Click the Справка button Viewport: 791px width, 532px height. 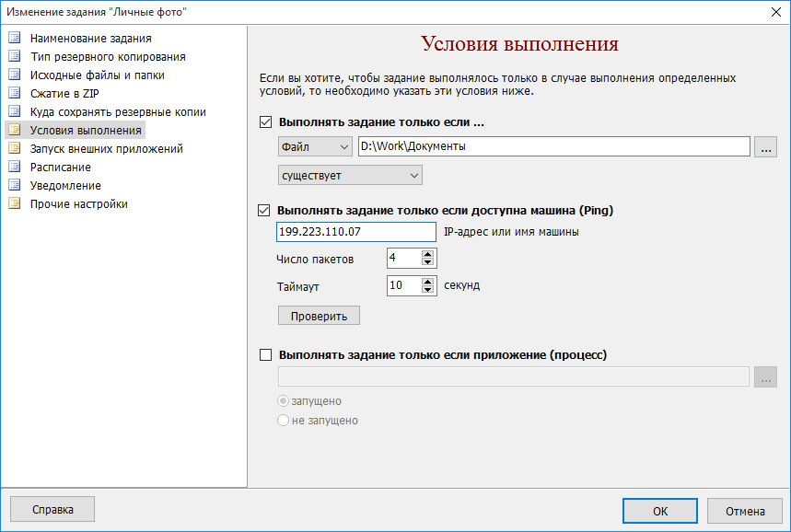click(52, 510)
